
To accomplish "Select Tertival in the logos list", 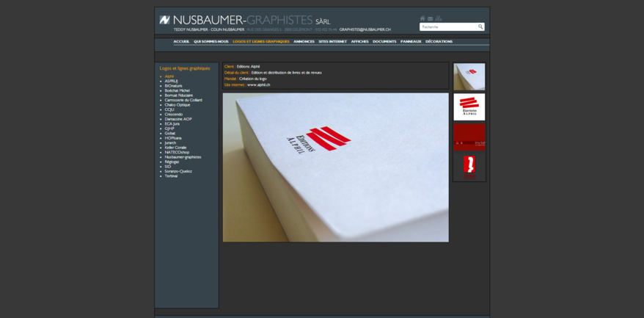I will pyautogui.click(x=171, y=176).
